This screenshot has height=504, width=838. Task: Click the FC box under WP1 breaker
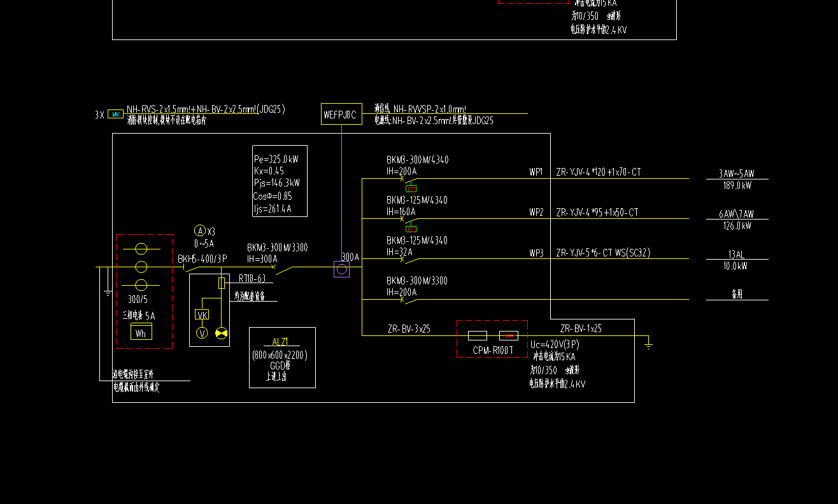click(x=411, y=188)
